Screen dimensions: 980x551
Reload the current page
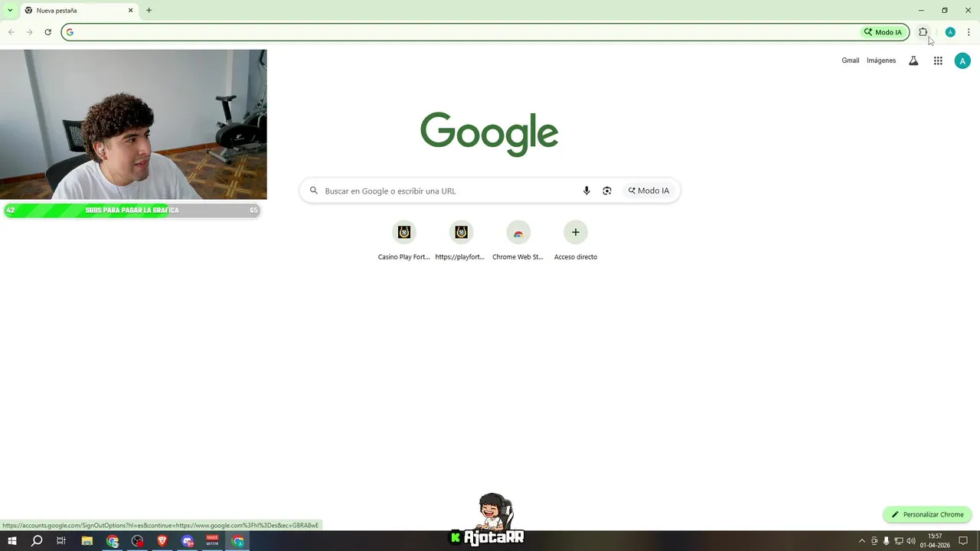47,32
